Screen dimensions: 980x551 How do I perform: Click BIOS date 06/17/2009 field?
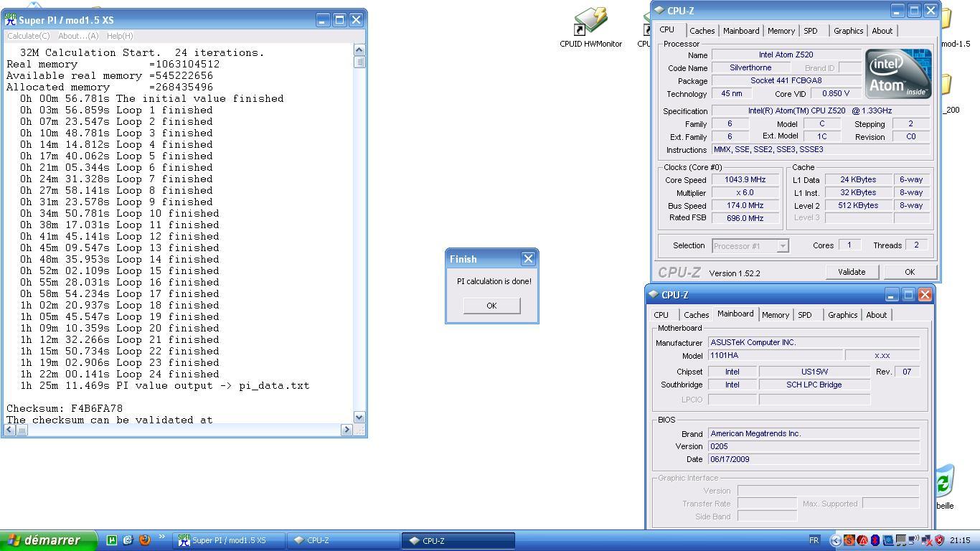pos(814,459)
